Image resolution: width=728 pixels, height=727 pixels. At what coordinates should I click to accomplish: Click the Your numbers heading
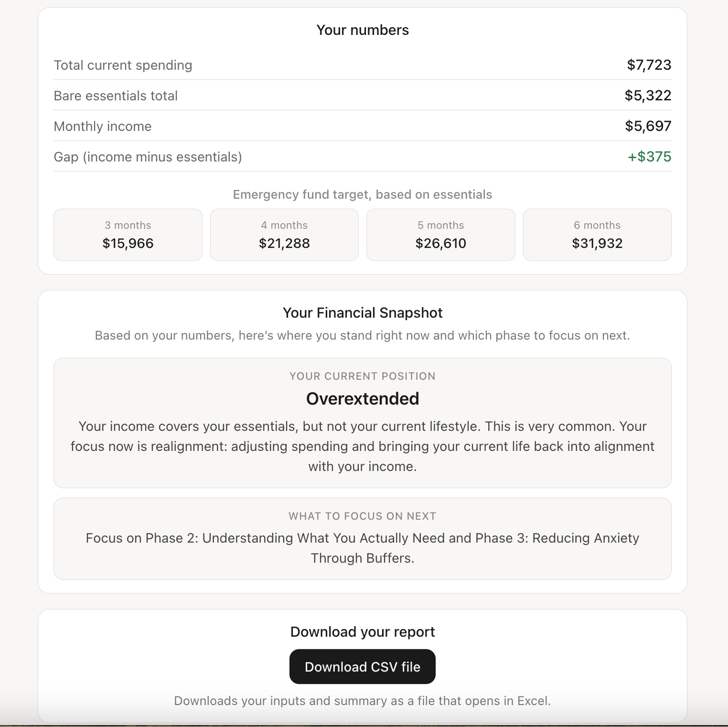pos(363,30)
